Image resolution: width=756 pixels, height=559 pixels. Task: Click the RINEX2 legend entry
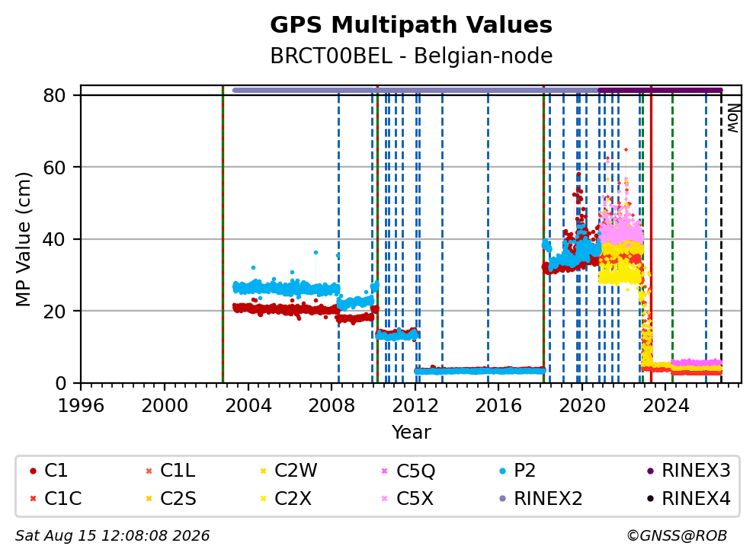(540, 499)
